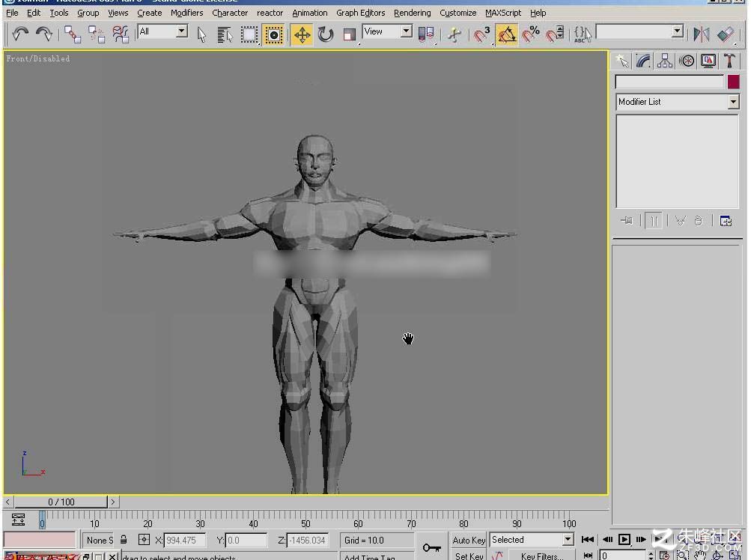Viewport: 751px width, 560px height.
Task: Select the Select and Link tool
Action: click(x=73, y=34)
